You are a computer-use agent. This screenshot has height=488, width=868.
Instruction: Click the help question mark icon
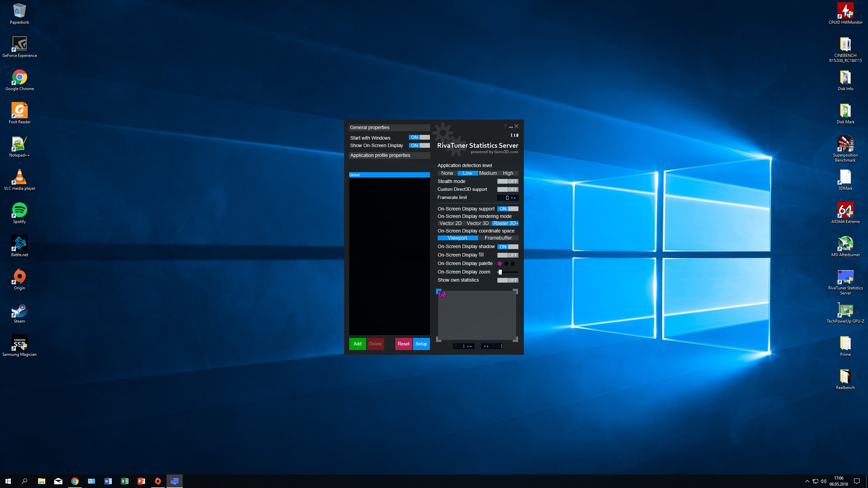click(x=505, y=126)
